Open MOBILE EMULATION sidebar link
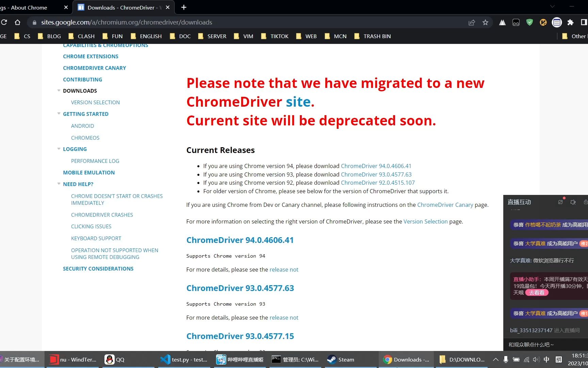 [89, 172]
